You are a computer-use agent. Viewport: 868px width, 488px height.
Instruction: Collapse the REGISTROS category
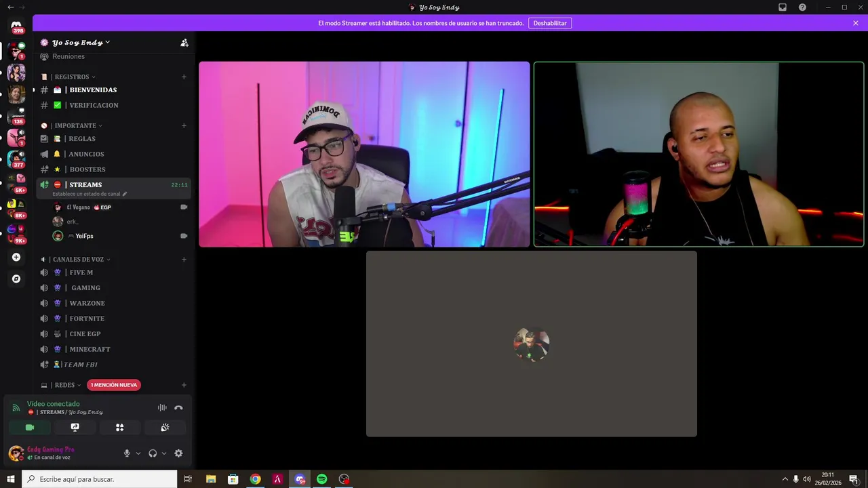pyautogui.click(x=68, y=77)
